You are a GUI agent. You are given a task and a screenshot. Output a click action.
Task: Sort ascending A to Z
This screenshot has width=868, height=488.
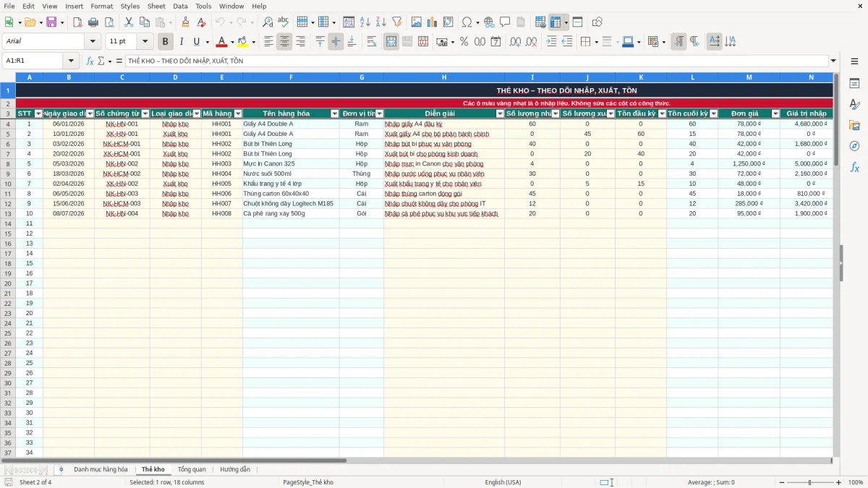[x=365, y=22]
